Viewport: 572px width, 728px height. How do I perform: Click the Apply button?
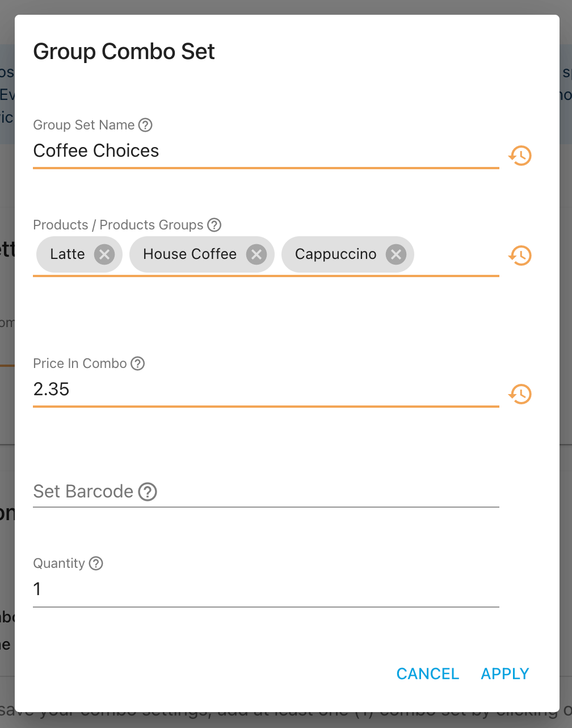(x=505, y=673)
